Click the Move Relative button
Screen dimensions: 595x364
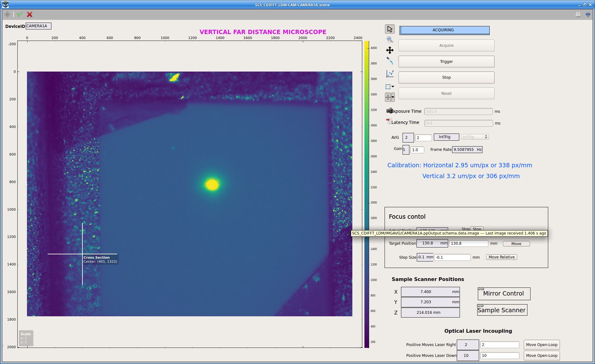501,257
